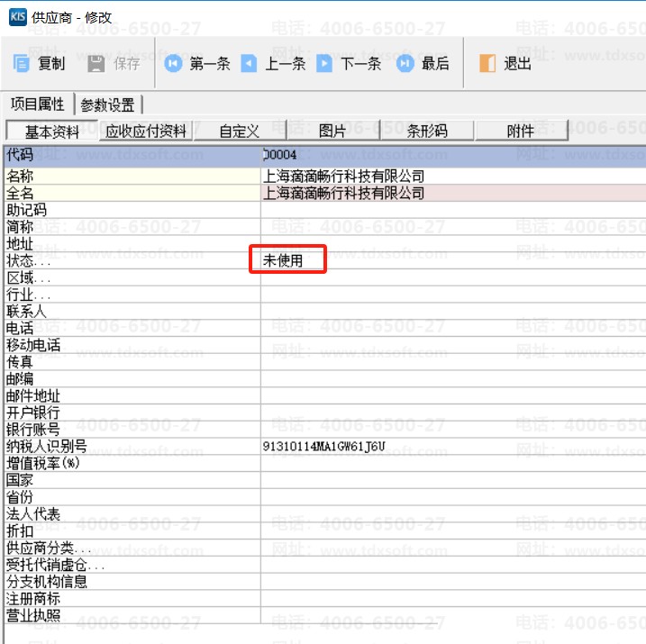Click the 纳税人识别号 value field
The width and height of the screenshot is (646, 644).
point(450,446)
